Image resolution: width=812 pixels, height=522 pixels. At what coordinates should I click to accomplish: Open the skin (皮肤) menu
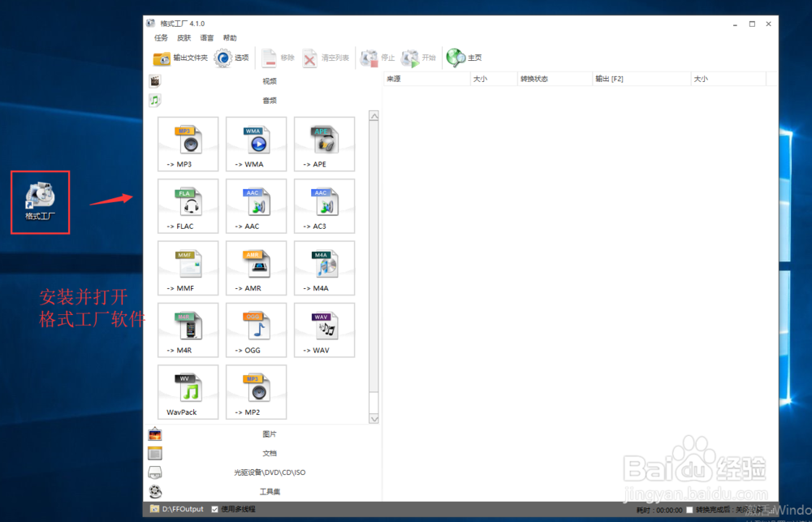click(x=184, y=38)
